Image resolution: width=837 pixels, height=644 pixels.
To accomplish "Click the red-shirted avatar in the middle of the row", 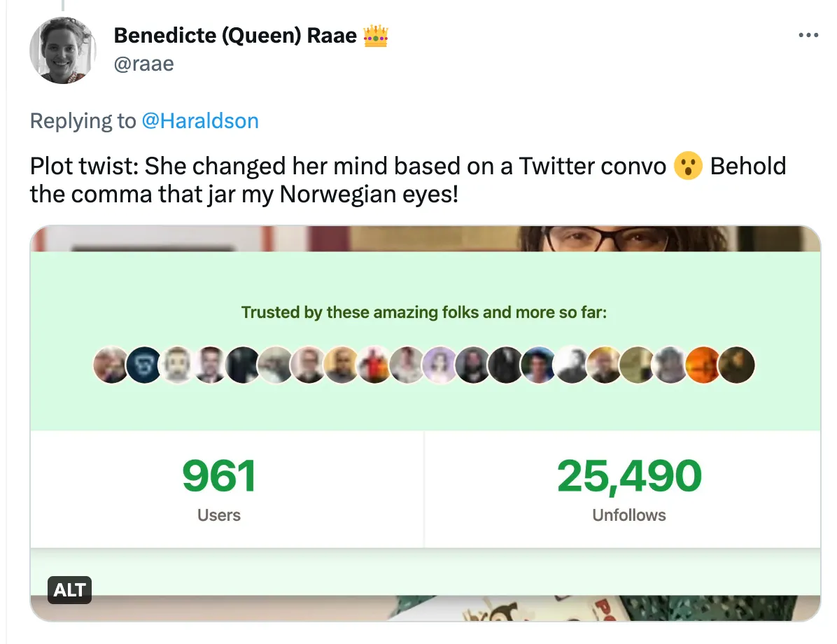I will tap(374, 365).
